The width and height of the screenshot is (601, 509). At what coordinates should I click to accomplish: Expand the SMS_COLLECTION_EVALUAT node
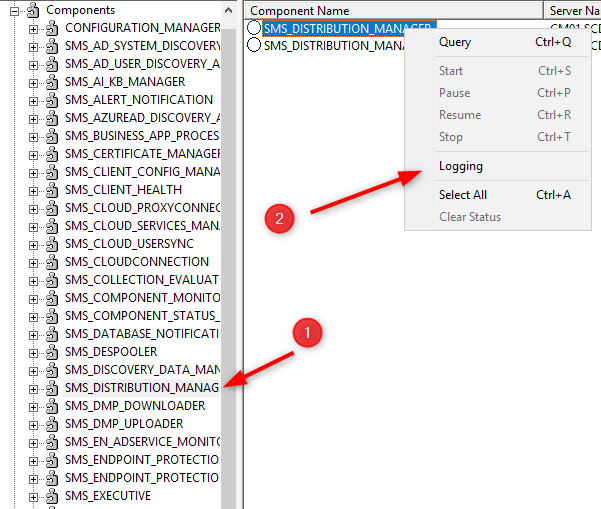33,281
